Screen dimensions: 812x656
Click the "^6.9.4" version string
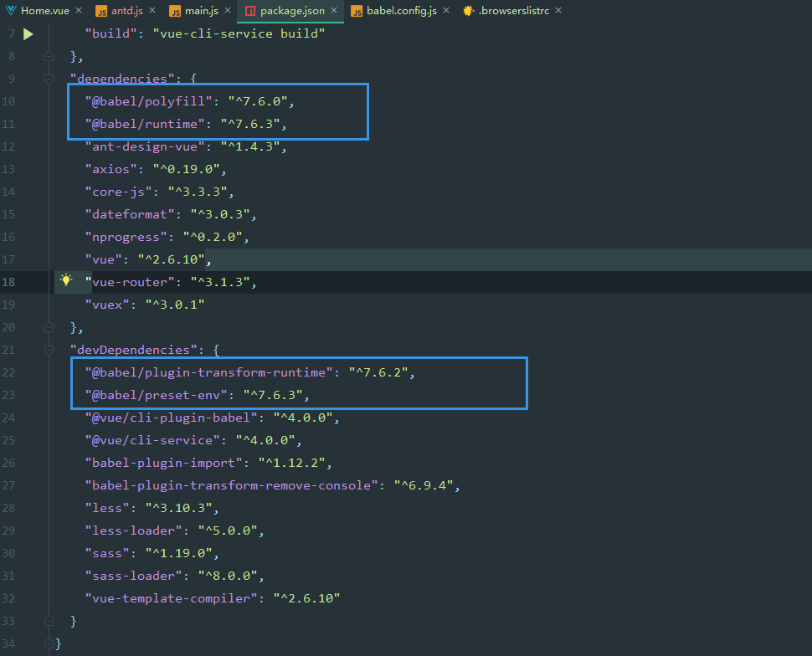coord(424,485)
